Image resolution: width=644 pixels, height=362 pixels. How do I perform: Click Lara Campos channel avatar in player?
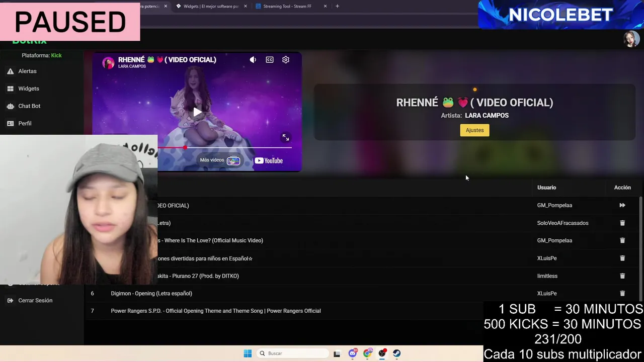[108, 63]
